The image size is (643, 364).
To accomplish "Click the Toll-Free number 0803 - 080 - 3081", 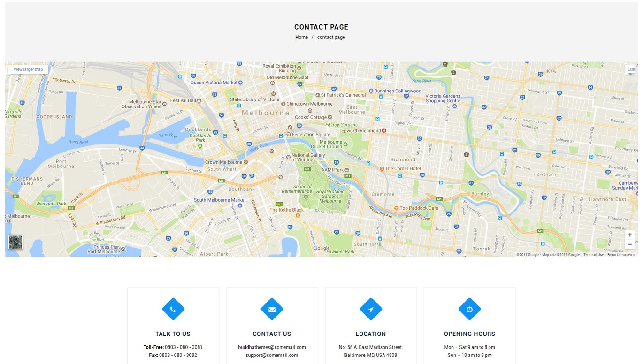I will [x=184, y=347].
